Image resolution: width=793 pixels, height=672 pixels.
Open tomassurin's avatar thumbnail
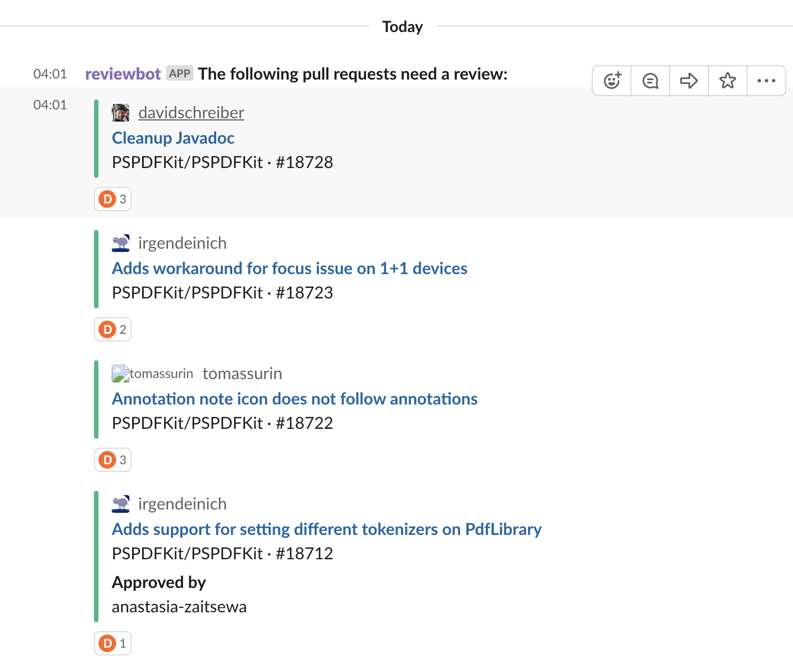click(121, 372)
